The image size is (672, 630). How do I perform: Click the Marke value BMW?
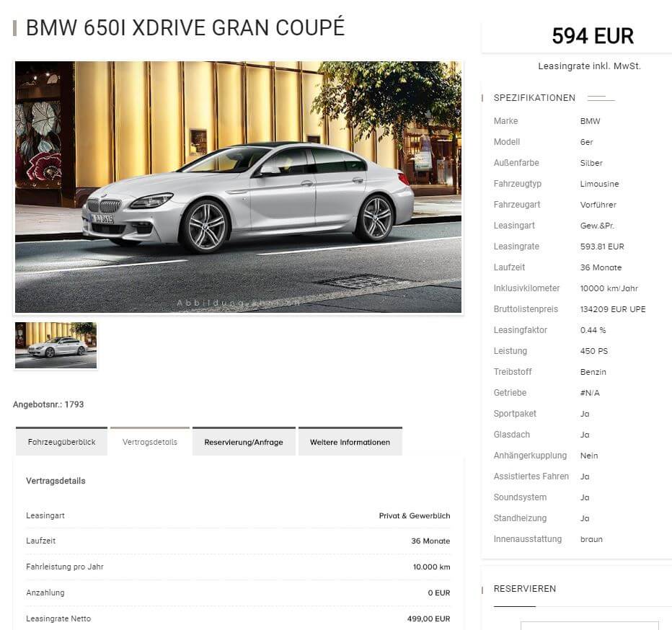[590, 121]
